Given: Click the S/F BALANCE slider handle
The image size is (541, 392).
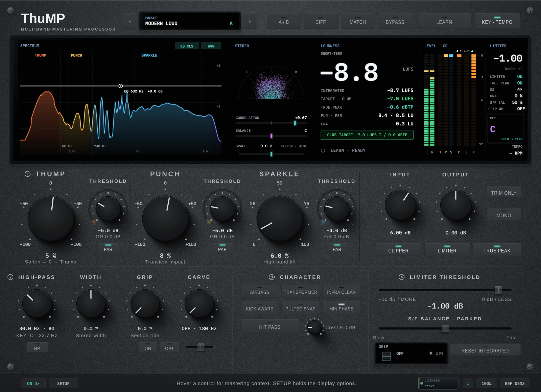Looking at the screenshot, I should (445, 328).
